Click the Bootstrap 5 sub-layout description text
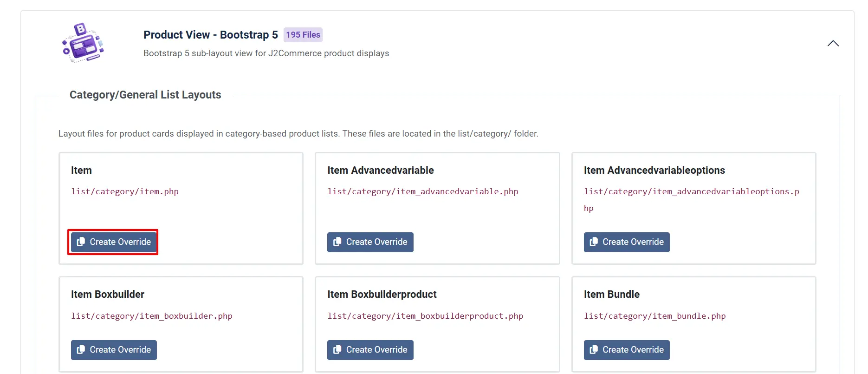Image resolution: width=868 pixels, height=374 pixels. coord(266,53)
